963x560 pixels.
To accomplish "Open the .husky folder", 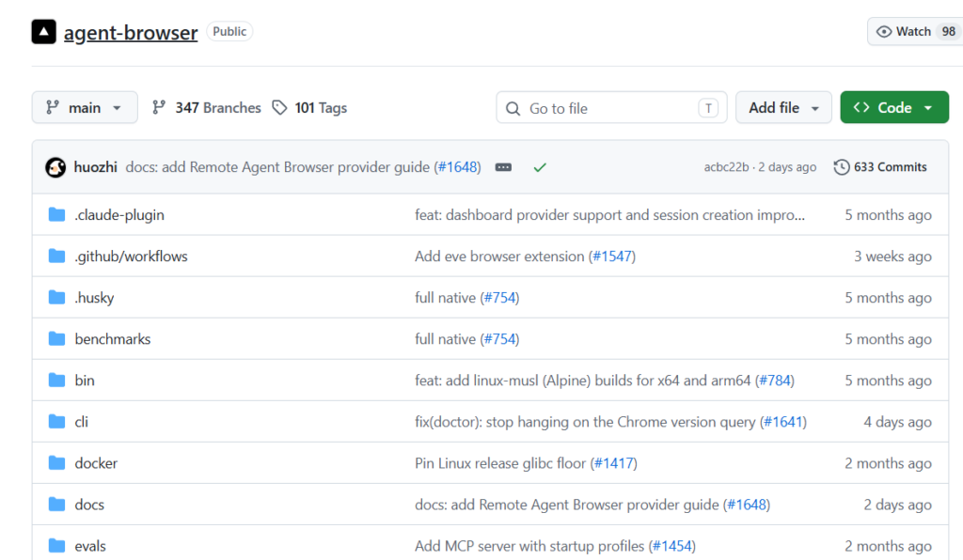I will point(95,298).
